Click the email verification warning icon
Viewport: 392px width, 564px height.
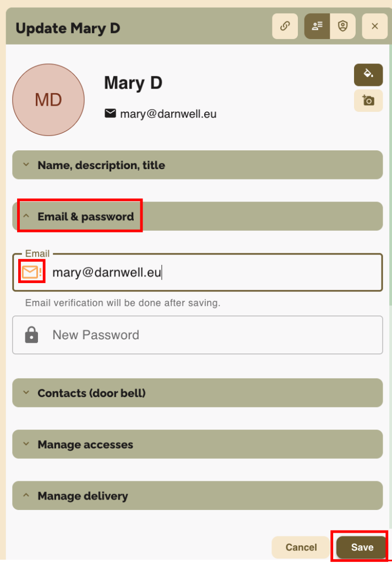(31, 272)
